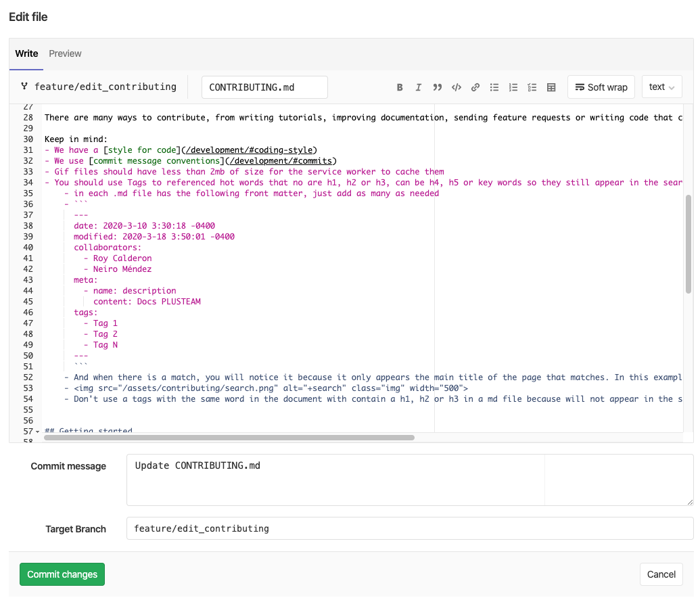Apply bold formatting from the toolbar

[400, 87]
